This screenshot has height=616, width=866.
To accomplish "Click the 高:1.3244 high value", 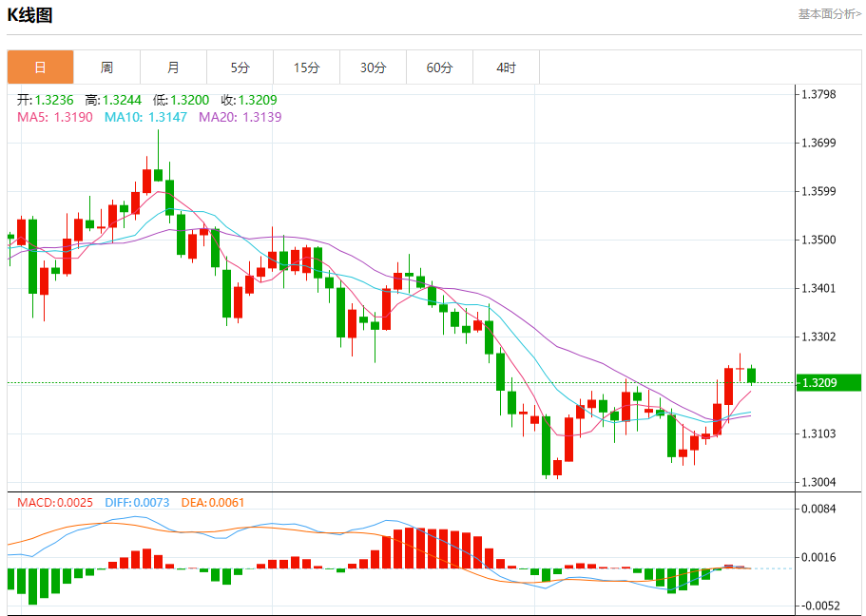I will click(113, 100).
